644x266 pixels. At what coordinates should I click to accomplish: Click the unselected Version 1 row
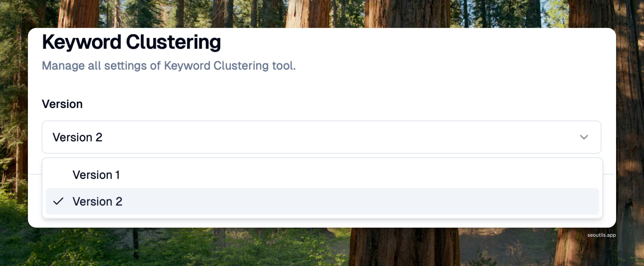click(322, 175)
